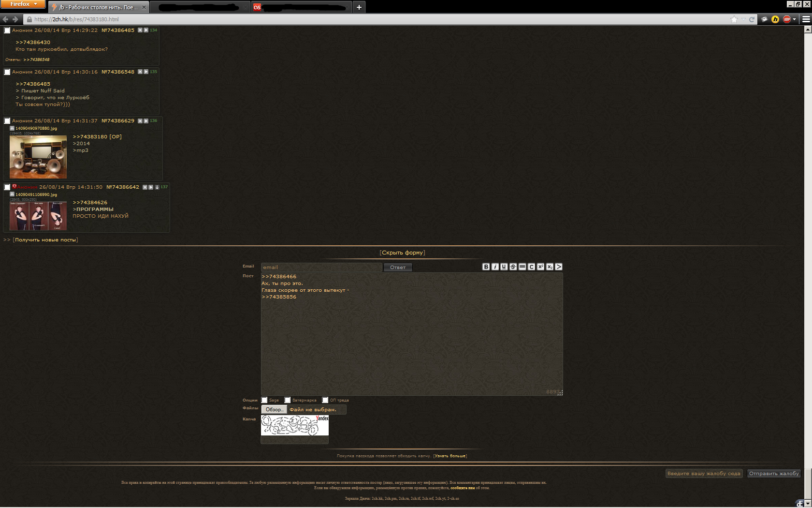Tick the checkbox for post №74386548

pos(7,72)
